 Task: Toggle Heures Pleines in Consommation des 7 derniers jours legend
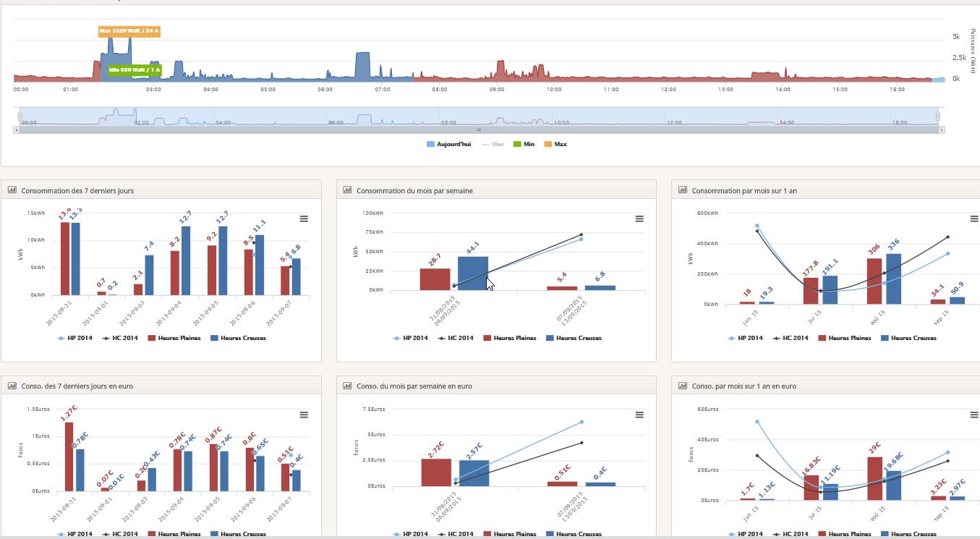pyautogui.click(x=174, y=338)
